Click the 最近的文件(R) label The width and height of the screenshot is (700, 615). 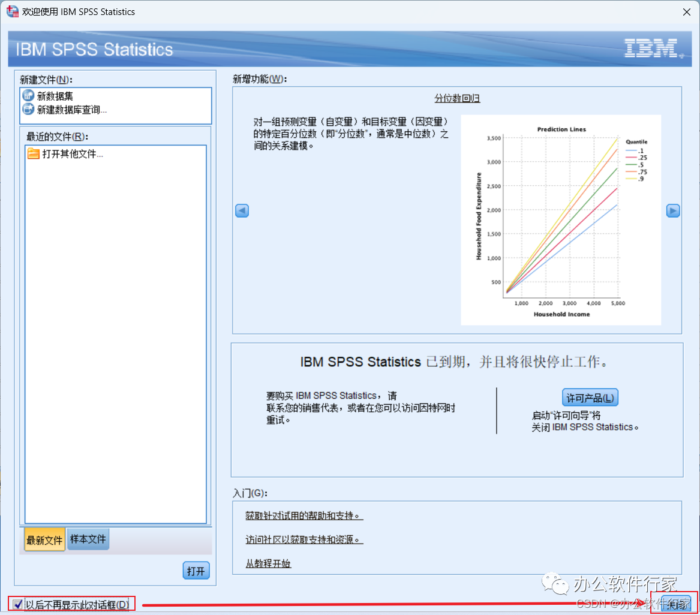[x=57, y=137]
